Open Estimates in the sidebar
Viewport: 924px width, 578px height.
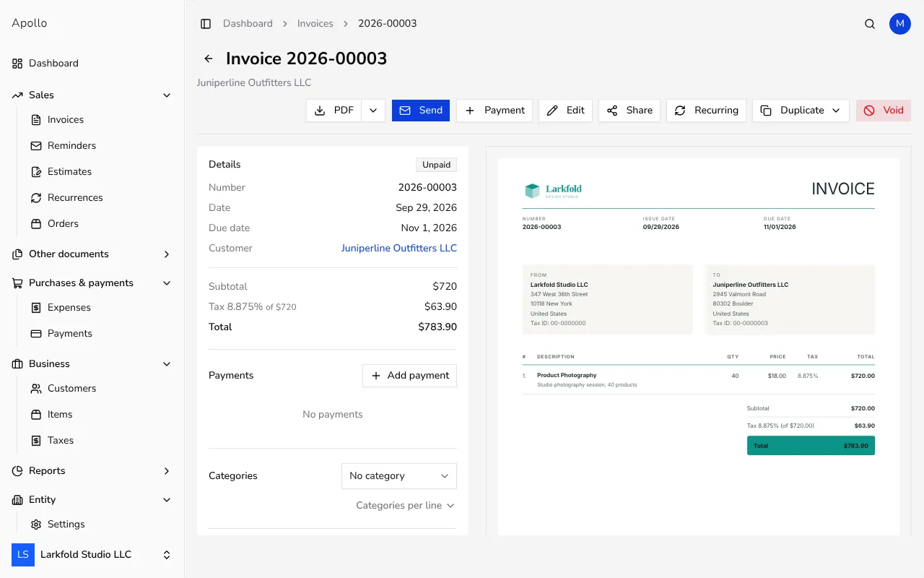click(x=101, y=172)
